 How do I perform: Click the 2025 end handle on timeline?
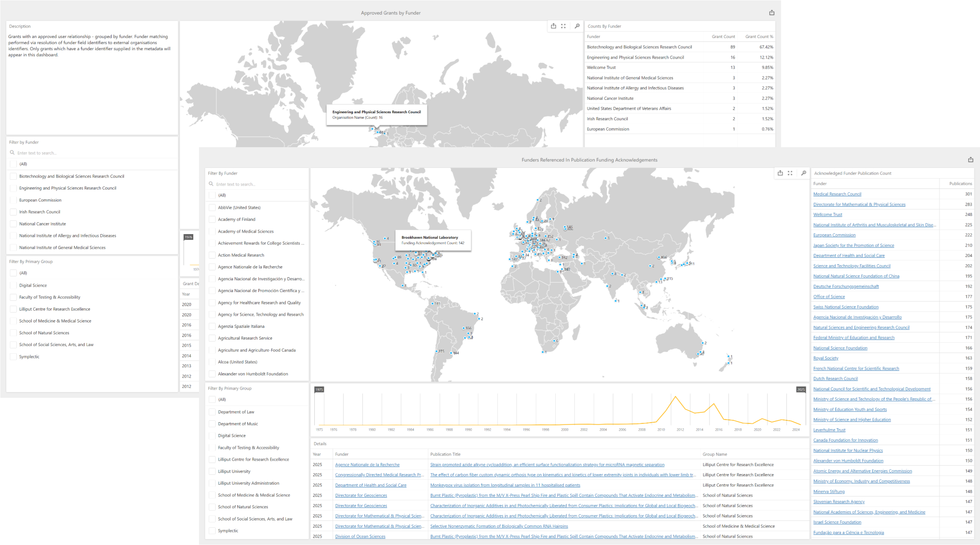click(x=801, y=390)
